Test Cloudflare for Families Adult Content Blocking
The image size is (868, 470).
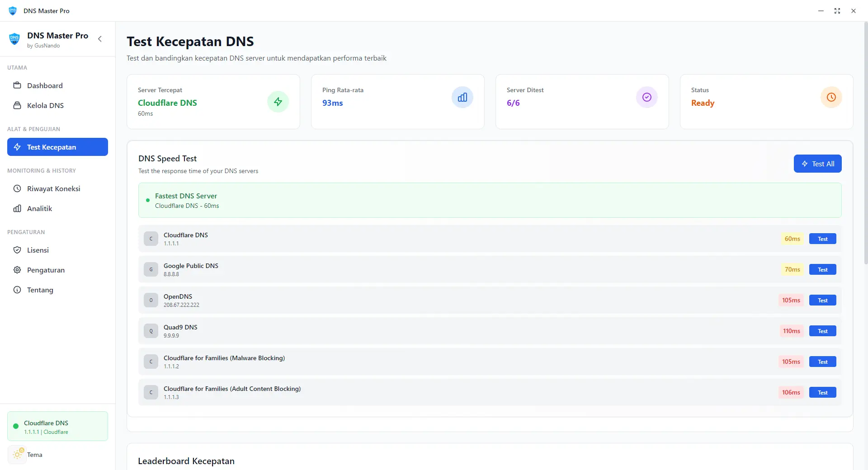822,392
